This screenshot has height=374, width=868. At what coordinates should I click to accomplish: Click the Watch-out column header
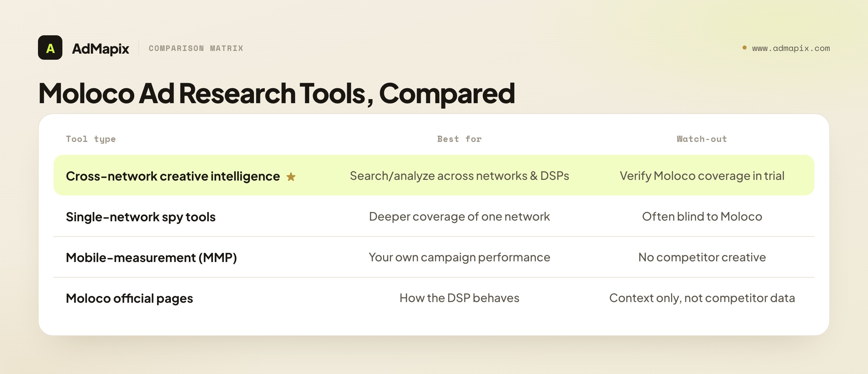coord(702,139)
